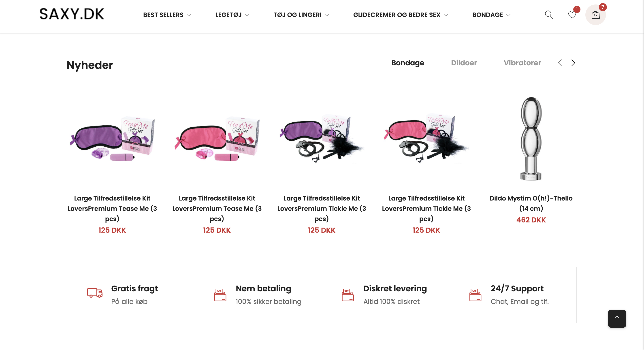Click the Nem betaling payment icon

(x=220, y=295)
